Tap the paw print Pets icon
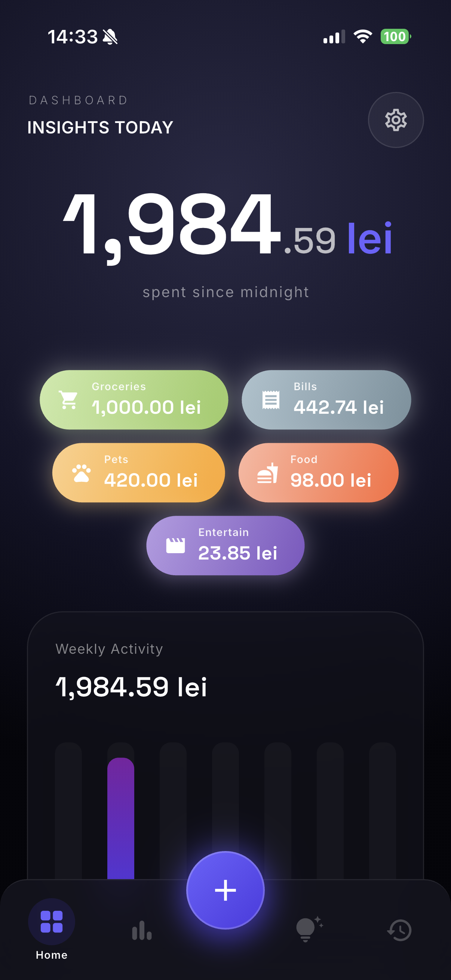Screen dimensions: 451x980 (x=82, y=473)
